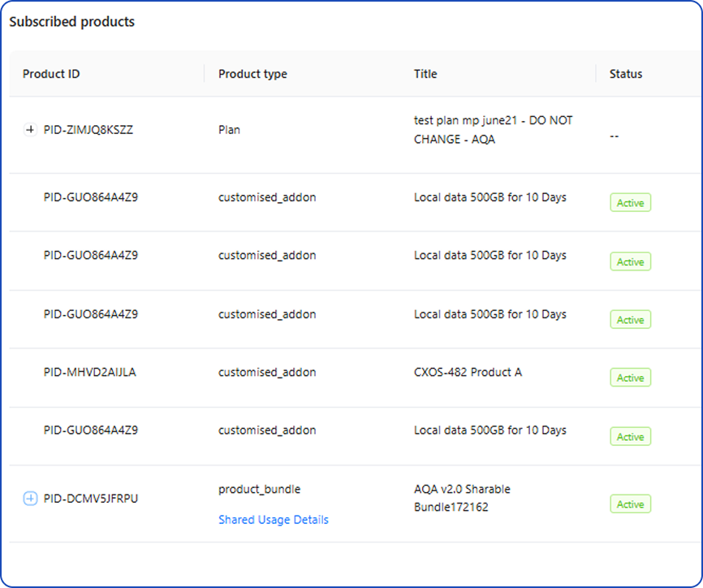This screenshot has height=588, width=703.
Task: Click the status dash in the Plan row
Action: (615, 136)
